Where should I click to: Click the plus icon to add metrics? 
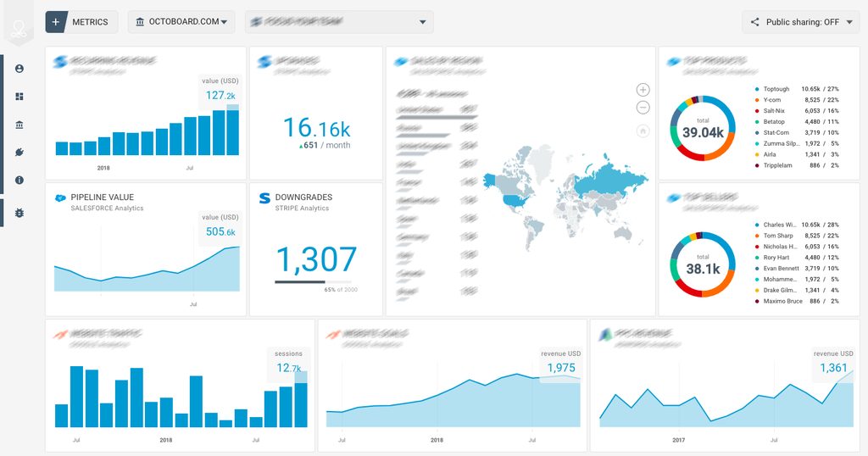coord(55,22)
